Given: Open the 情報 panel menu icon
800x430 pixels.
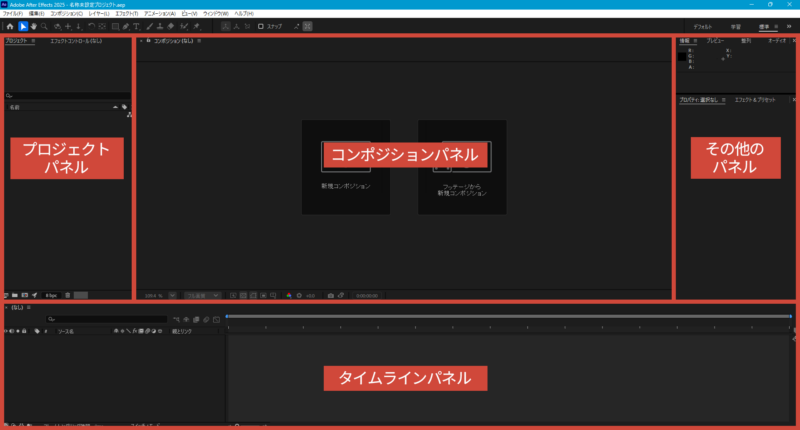Looking at the screenshot, I should tap(695, 41).
